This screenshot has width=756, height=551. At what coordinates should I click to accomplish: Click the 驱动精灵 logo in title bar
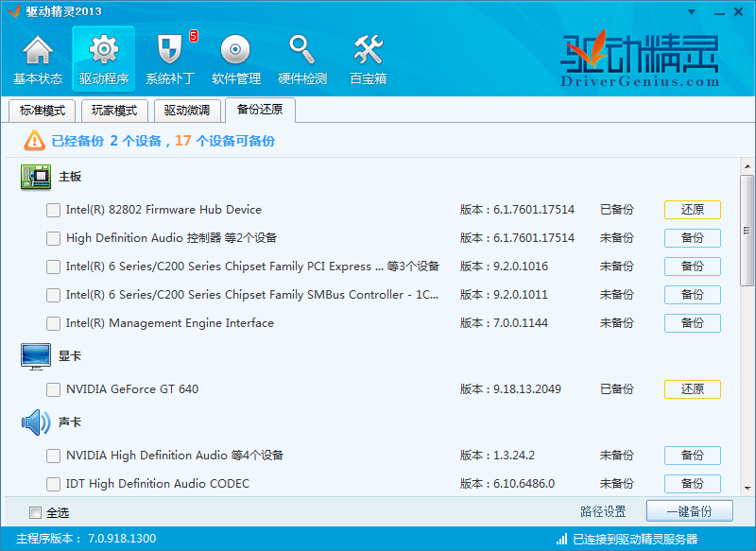tap(13, 10)
